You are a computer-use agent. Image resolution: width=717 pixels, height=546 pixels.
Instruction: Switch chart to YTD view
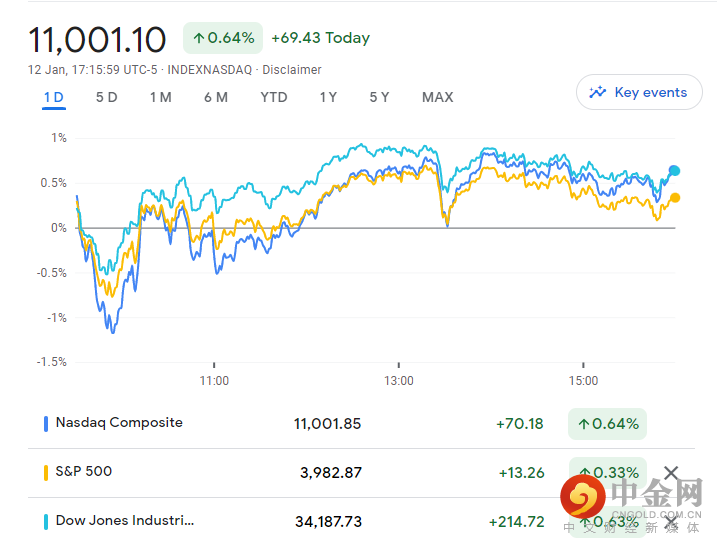point(273,97)
